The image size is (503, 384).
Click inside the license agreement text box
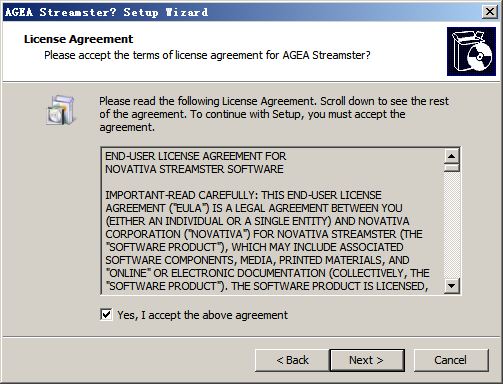pyautogui.click(x=273, y=221)
